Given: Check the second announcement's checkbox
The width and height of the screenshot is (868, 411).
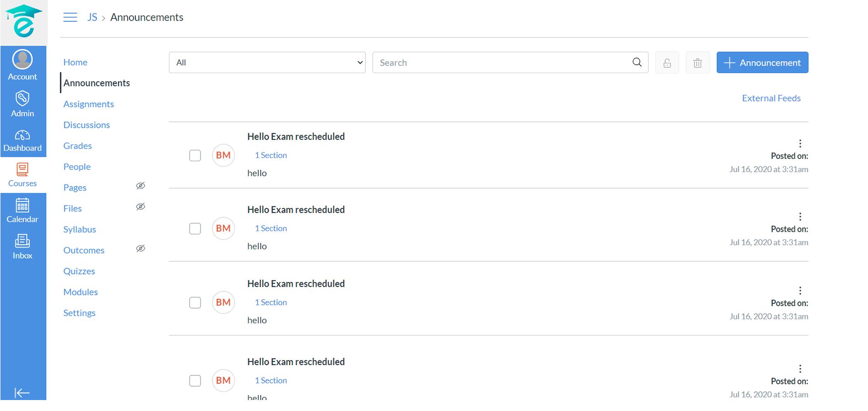Looking at the screenshot, I should pos(195,229).
